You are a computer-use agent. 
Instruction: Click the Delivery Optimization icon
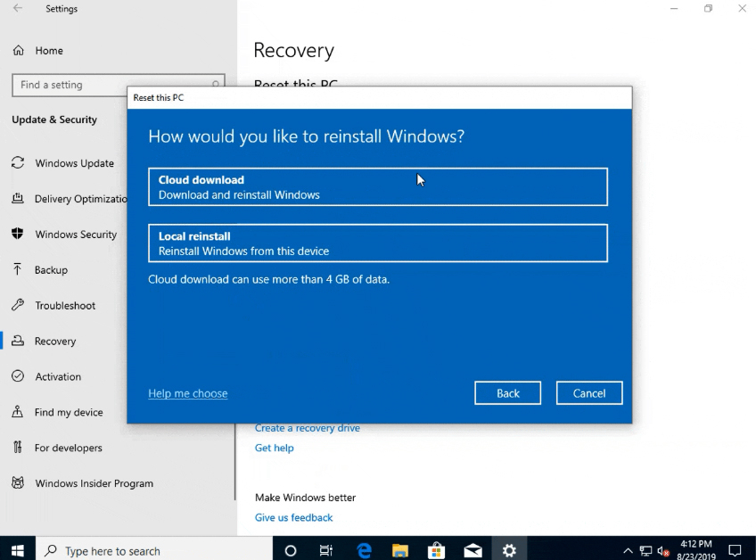(x=18, y=198)
